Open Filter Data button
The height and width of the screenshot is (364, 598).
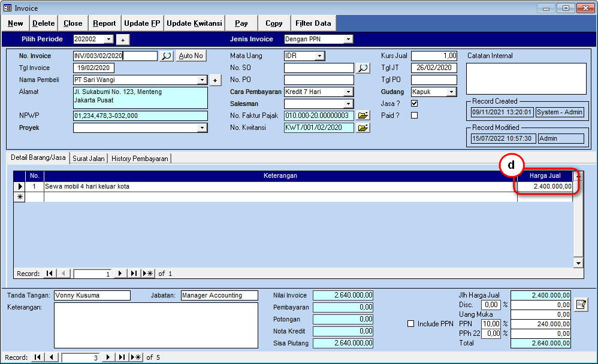point(313,23)
